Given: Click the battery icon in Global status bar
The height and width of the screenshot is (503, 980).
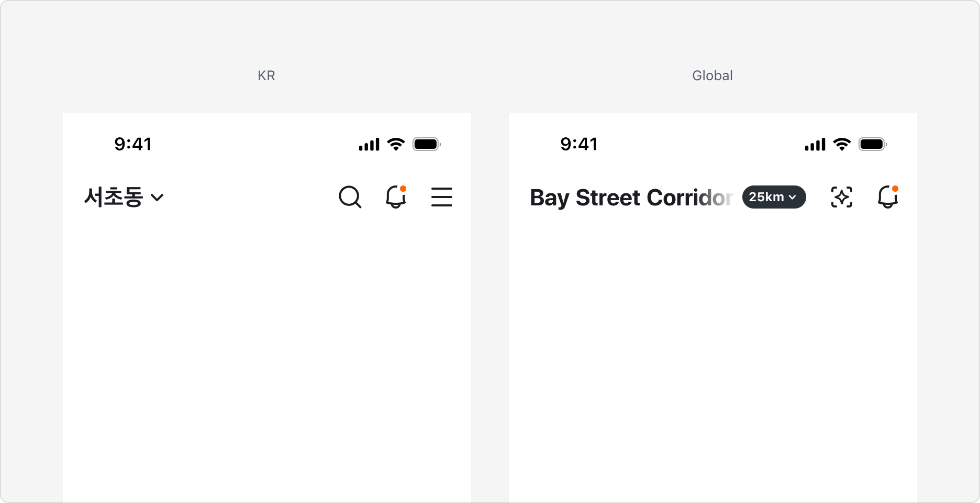Looking at the screenshot, I should point(873,144).
